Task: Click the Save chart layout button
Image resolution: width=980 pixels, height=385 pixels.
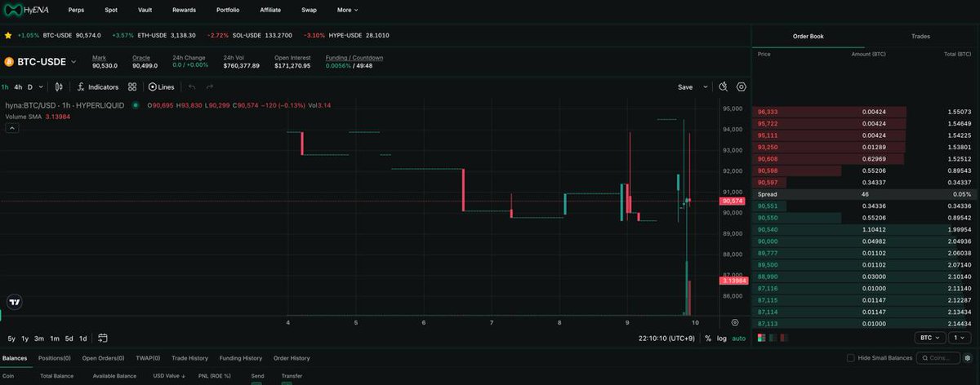Action: pos(685,86)
